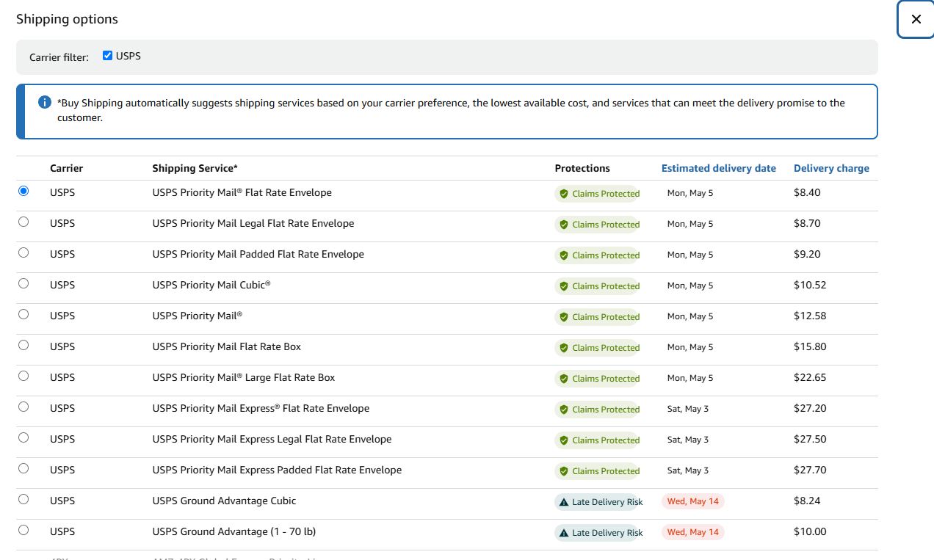Click the $27.50 delivery charge

tap(810, 439)
